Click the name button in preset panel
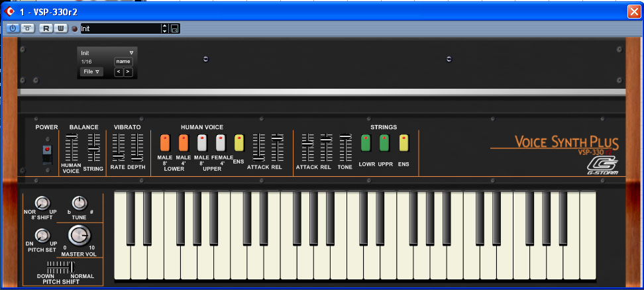The height and width of the screenshot is (290, 644). 123,62
